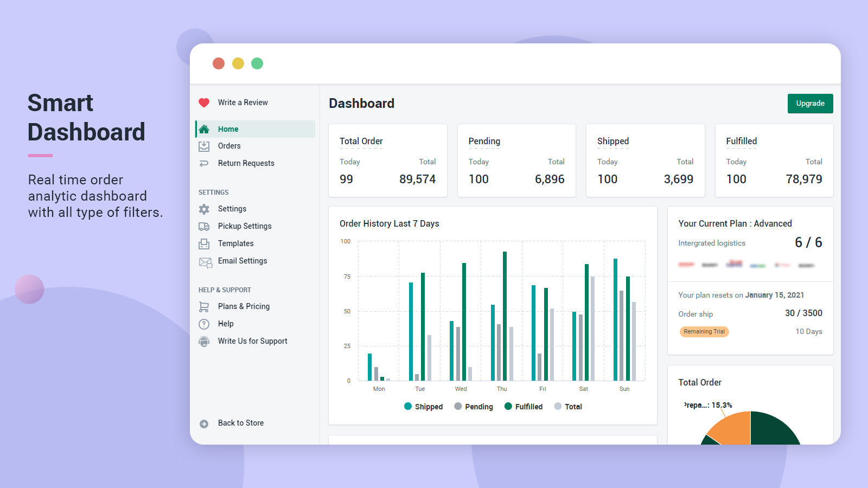Viewport: 868px width, 488px height.
Task: Click the Back to Store link
Action: tap(240, 423)
